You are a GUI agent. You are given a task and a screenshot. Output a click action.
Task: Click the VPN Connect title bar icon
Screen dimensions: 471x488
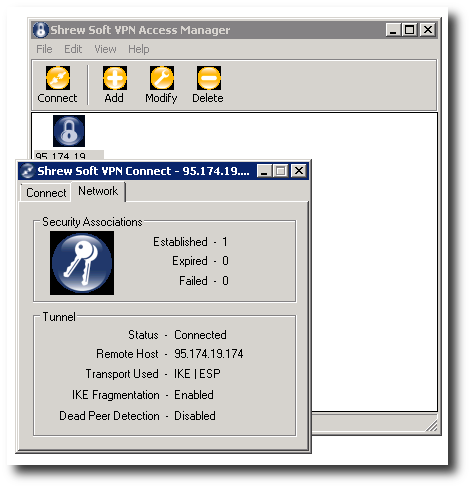[27, 171]
